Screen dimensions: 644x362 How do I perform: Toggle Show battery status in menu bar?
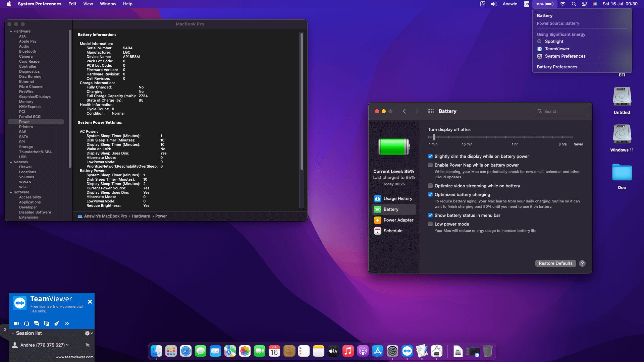[430, 216]
